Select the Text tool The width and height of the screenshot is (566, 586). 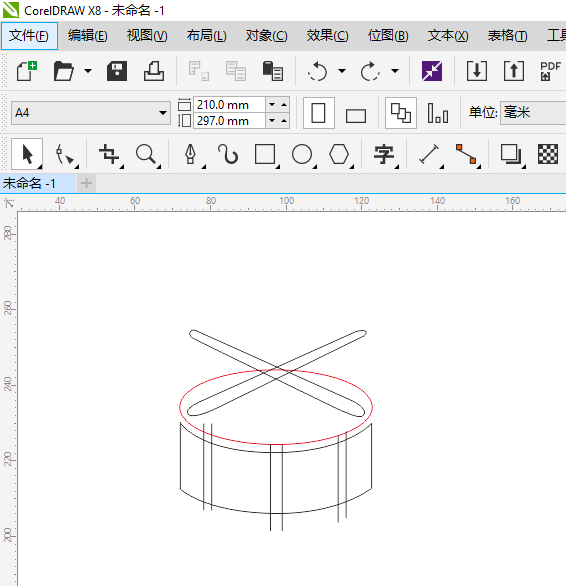pyautogui.click(x=384, y=154)
